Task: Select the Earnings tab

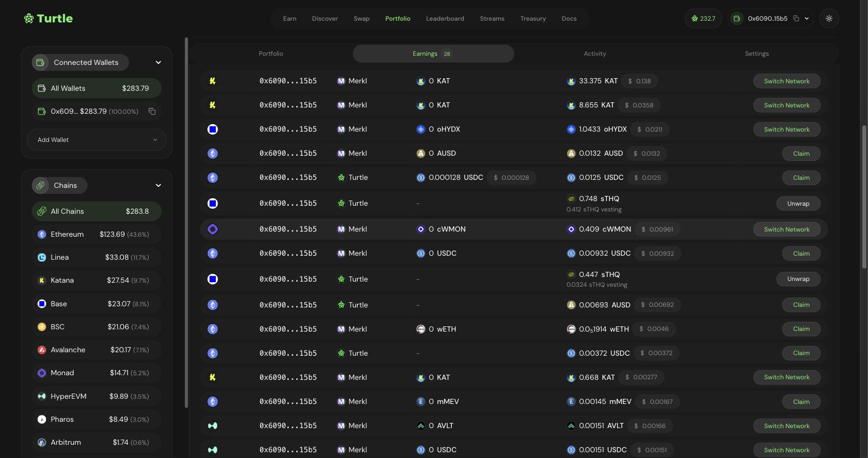Action: tap(433, 53)
